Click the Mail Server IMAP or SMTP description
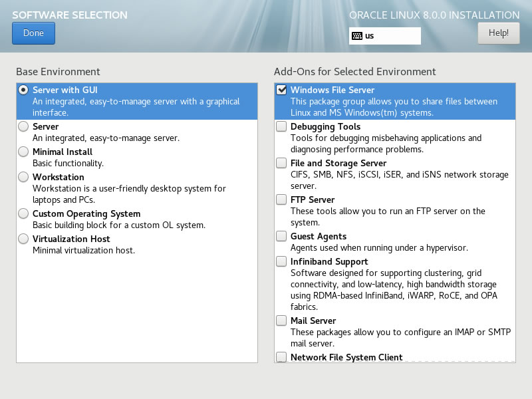 [400, 338]
